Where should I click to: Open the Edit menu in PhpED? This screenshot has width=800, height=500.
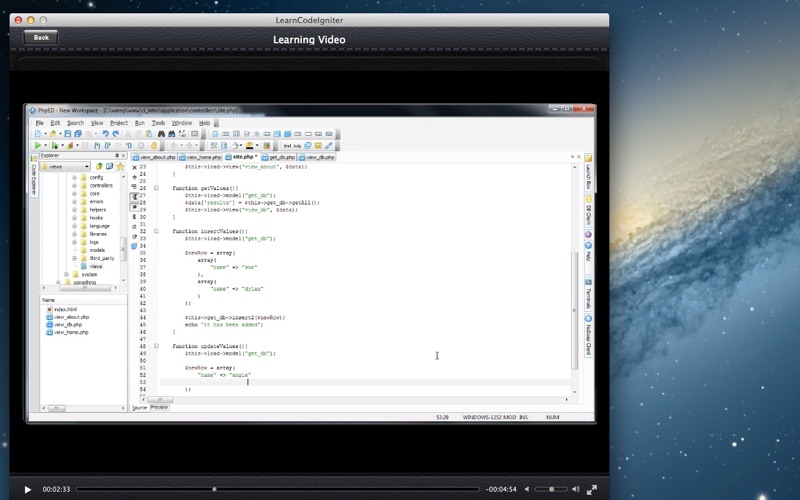tap(55, 123)
